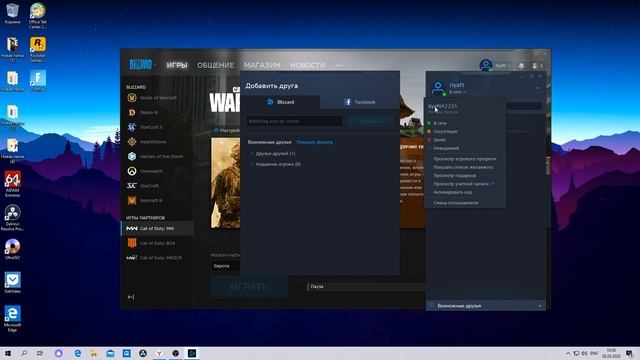Select Diablo III in the game list
This screenshot has height=360, width=640.
tap(157, 112)
